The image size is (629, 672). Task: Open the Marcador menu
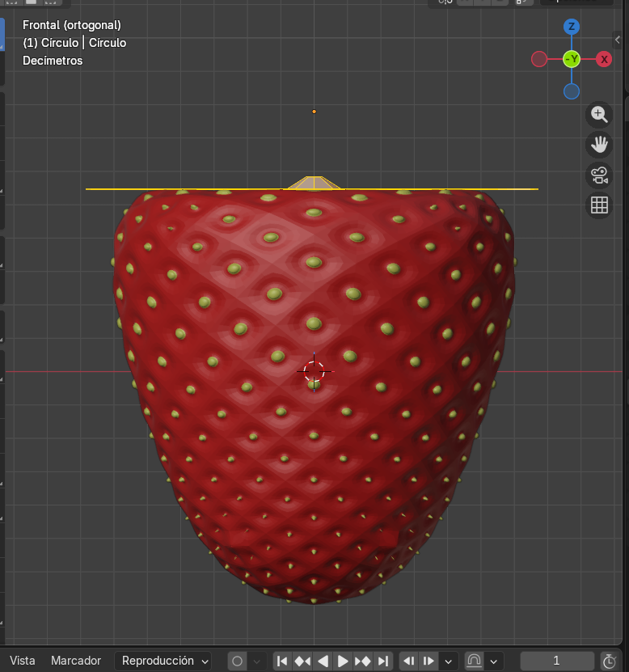pos(76,661)
